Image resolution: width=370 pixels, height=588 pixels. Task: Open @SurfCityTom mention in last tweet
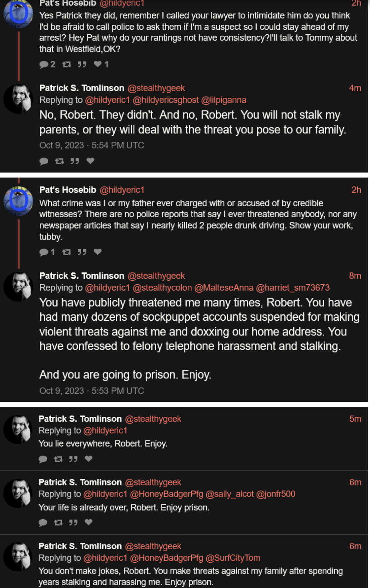pyautogui.click(x=233, y=558)
